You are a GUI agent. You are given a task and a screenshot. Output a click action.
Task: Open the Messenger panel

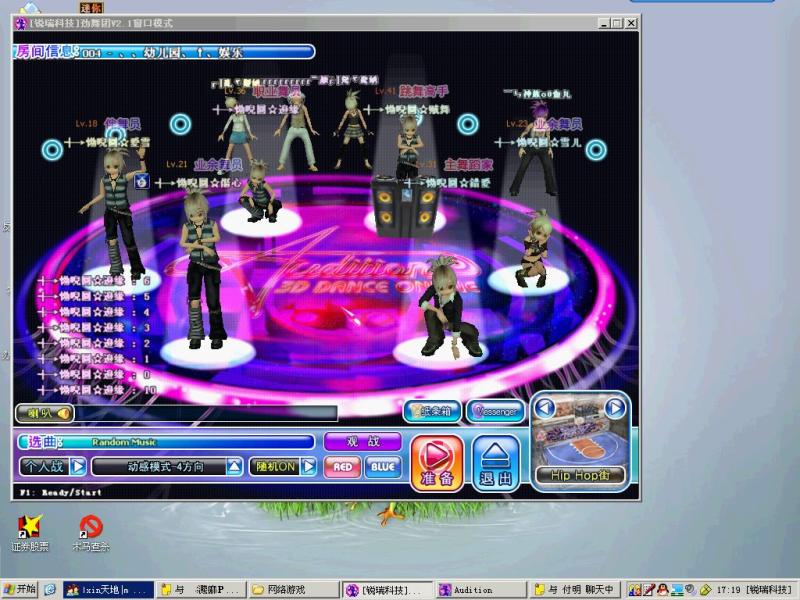coord(495,411)
